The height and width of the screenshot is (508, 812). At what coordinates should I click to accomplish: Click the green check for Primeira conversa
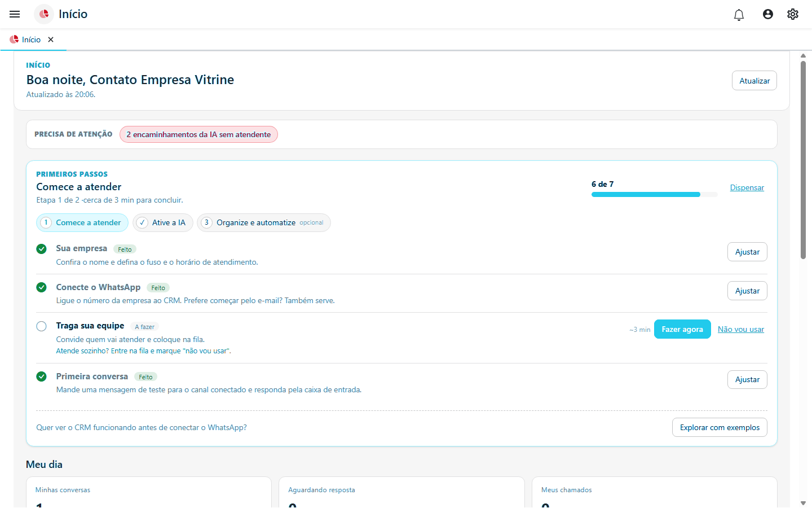coord(41,376)
